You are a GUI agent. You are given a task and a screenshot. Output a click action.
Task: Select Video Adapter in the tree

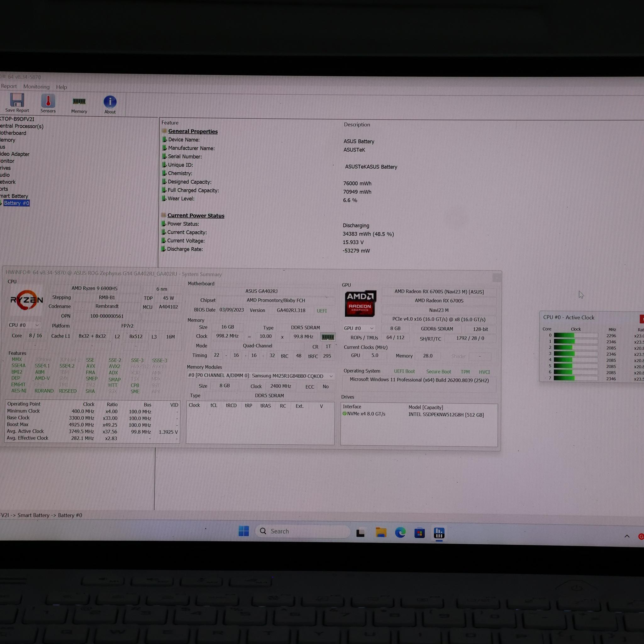15,154
